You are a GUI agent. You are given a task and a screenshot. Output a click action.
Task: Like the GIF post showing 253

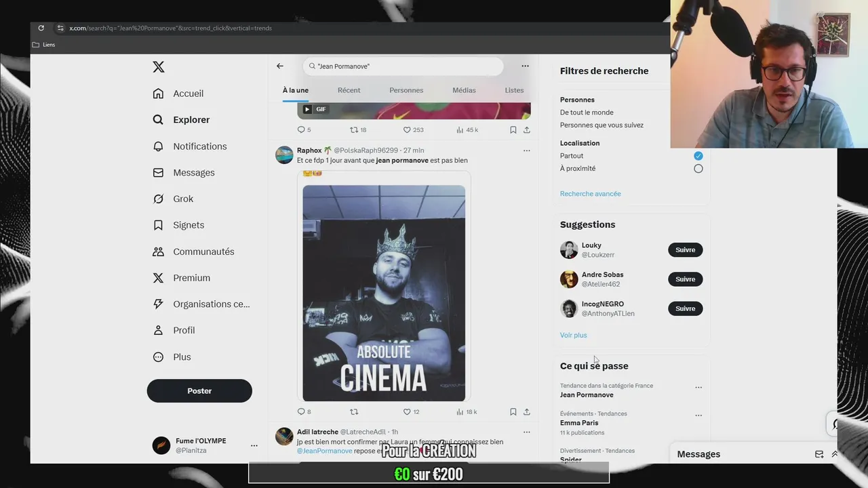pos(413,129)
